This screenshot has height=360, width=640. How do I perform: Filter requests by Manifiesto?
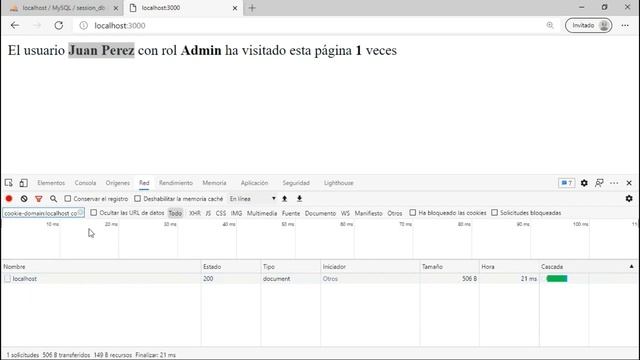pos(368,213)
